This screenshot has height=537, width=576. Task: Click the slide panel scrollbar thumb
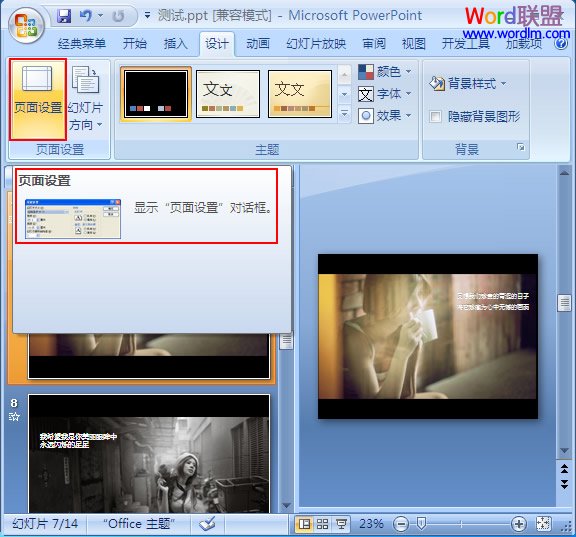(287, 341)
